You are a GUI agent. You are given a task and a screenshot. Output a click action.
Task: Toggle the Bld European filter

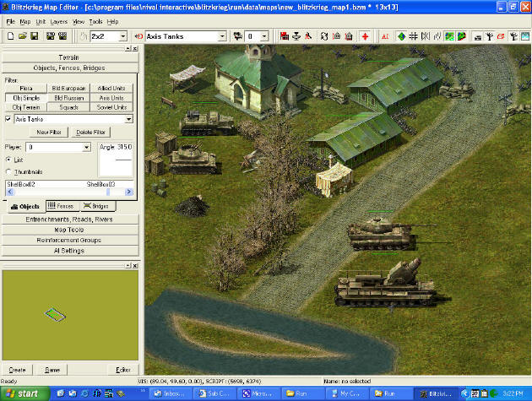[x=68, y=88]
